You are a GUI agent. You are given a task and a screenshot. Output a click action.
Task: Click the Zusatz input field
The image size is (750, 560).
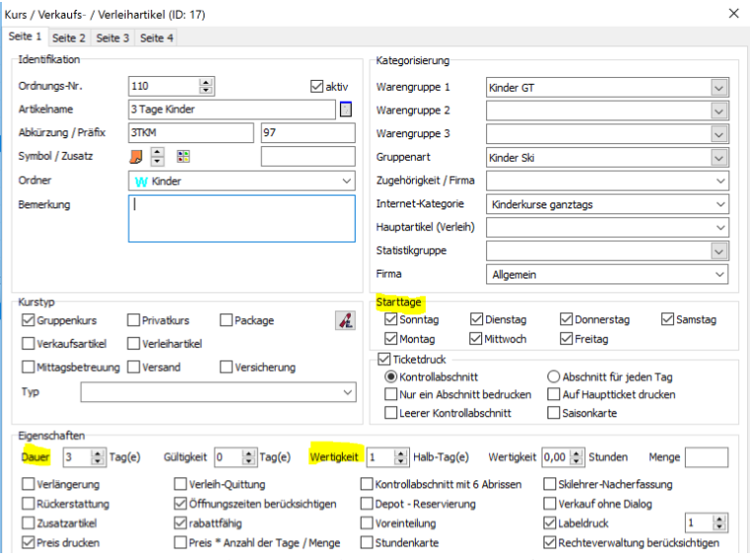(308, 156)
